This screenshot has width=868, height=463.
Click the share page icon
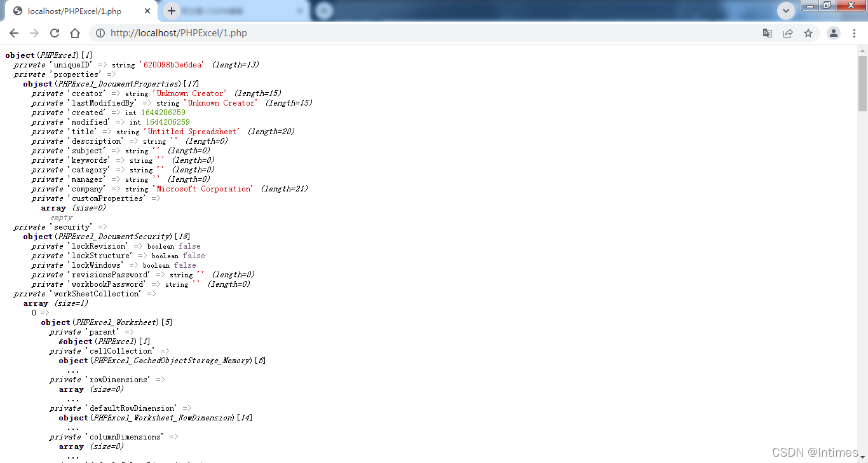(x=788, y=33)
